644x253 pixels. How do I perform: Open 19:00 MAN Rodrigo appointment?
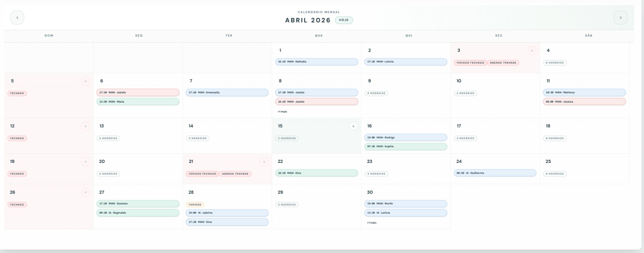(406, 138)
